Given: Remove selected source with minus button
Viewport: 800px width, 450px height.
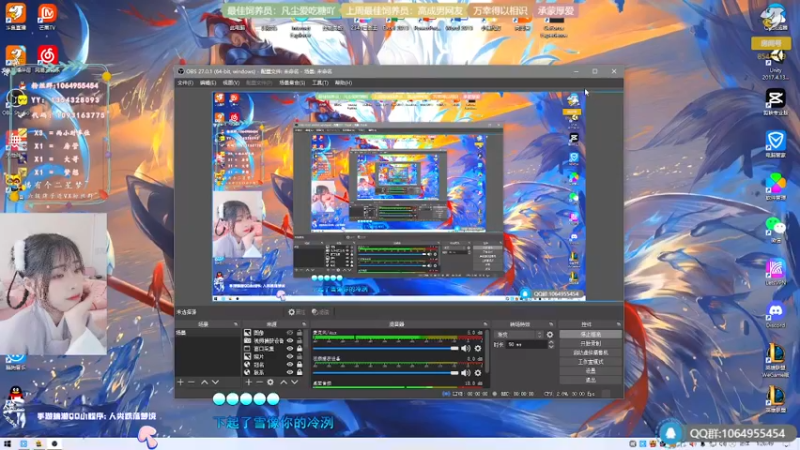Looking at the screenshot, I should (x=259, y=382).
